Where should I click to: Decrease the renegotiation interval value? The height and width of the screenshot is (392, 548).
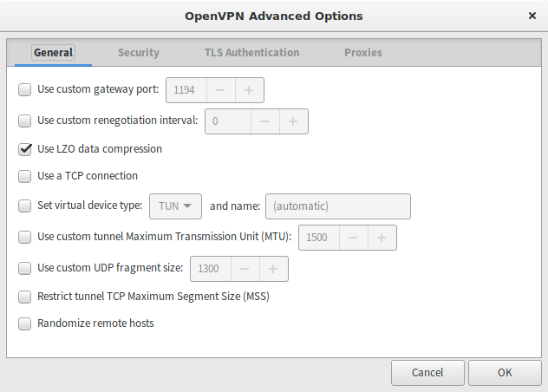coord(265,121)
